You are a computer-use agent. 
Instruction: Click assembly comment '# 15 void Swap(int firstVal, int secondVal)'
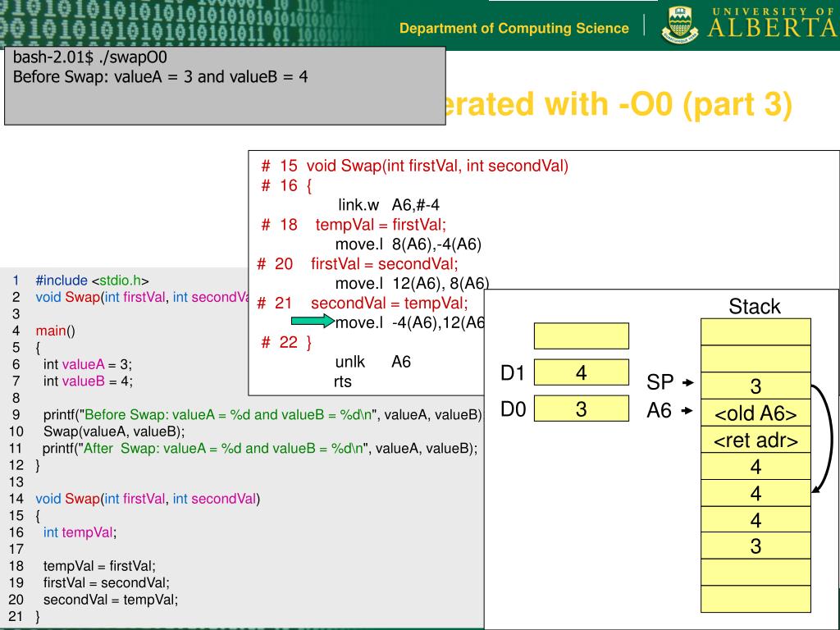[414, 166]
